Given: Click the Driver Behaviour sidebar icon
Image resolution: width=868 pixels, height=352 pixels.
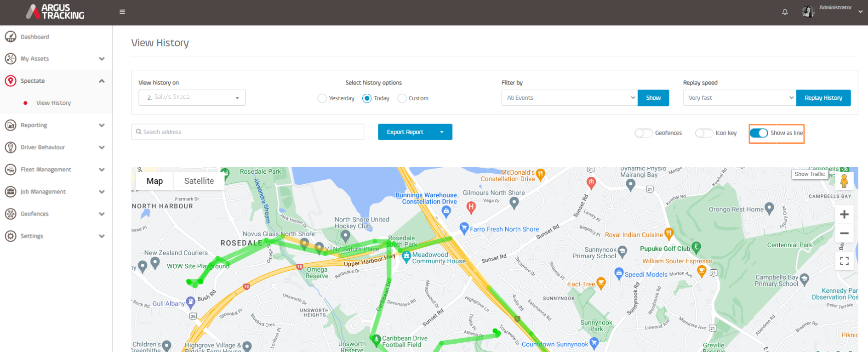Looking at the screenshot, I should pos(11,148).
